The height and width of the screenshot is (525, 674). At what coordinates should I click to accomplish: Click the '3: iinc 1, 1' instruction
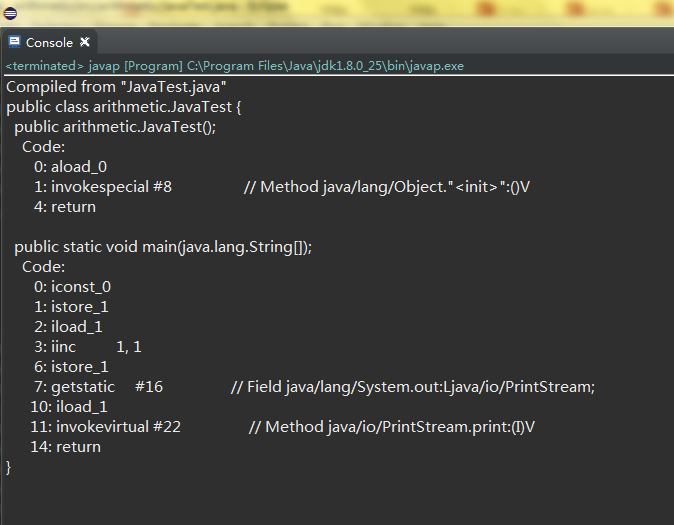coord(88,347)
